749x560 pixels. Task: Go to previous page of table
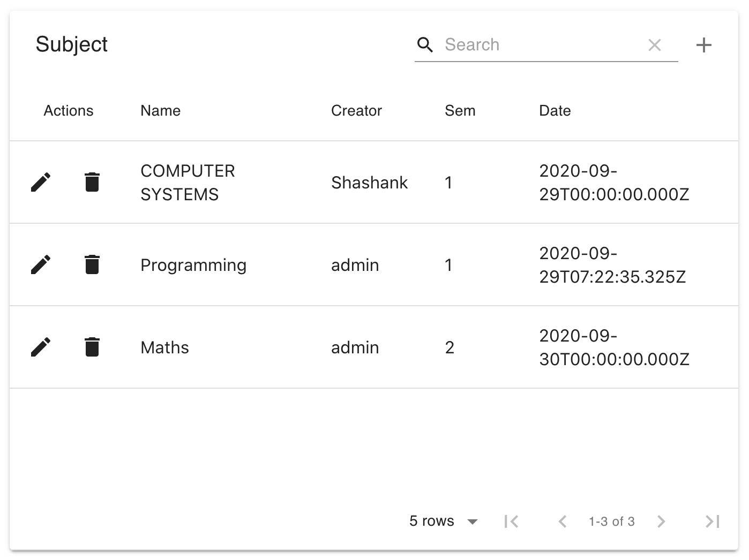563,521
